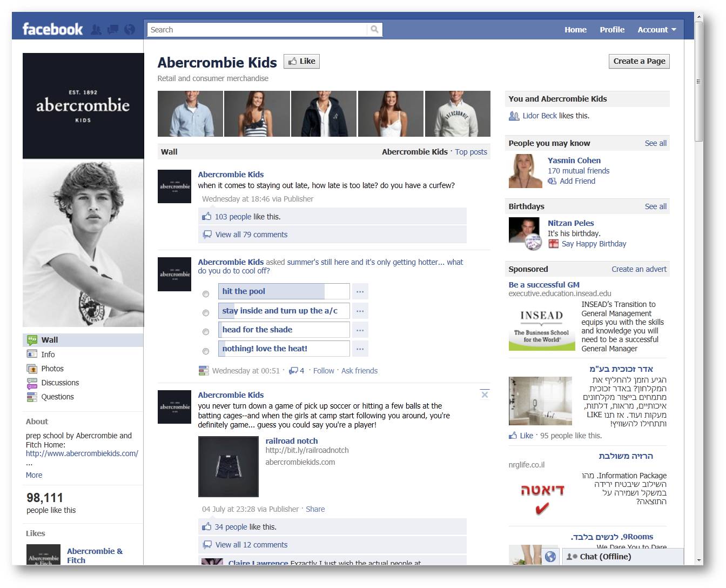Open notifications globe icon in header

tap(130, 30)
